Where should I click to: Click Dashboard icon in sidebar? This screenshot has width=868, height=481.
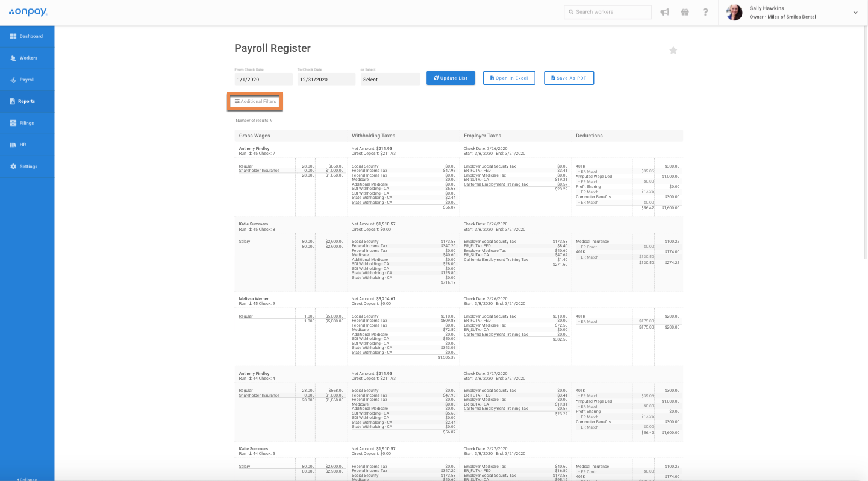(13, 36)
